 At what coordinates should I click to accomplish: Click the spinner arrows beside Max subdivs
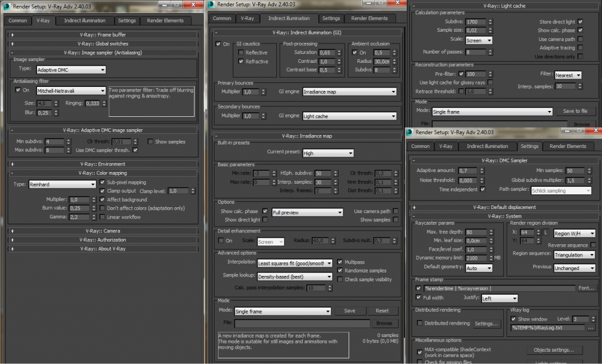[68, 150]
